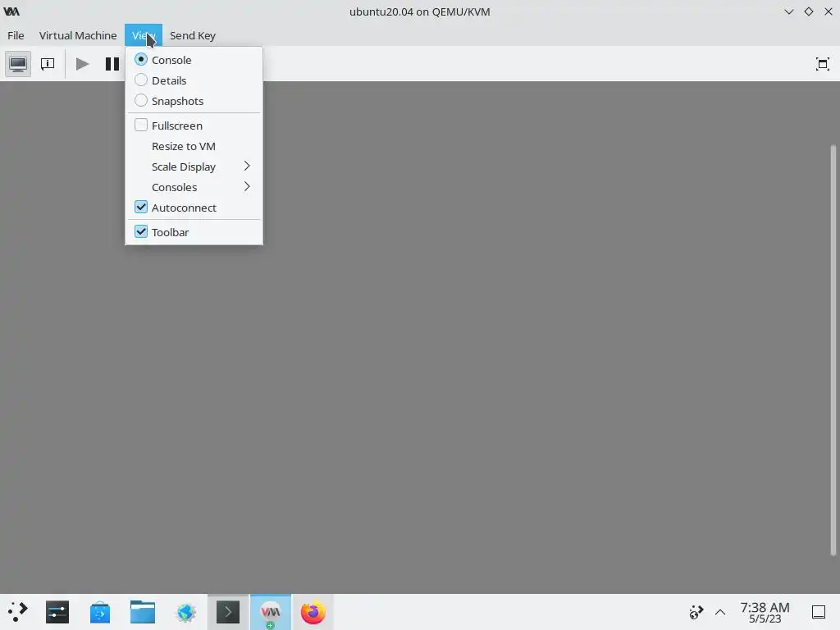Enable the Fullscreen checkbox

194,126
